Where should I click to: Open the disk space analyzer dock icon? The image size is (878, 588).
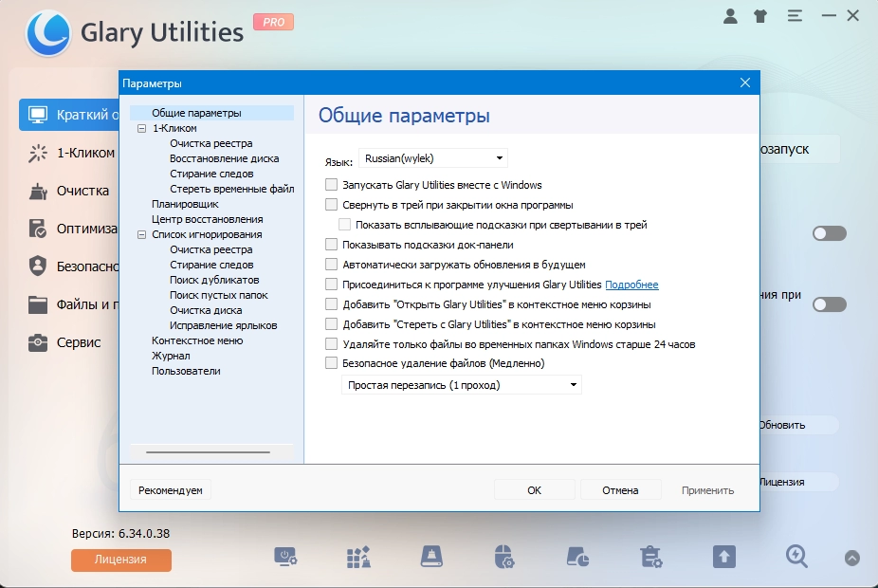pyautogui.click(x=577, y=558)
